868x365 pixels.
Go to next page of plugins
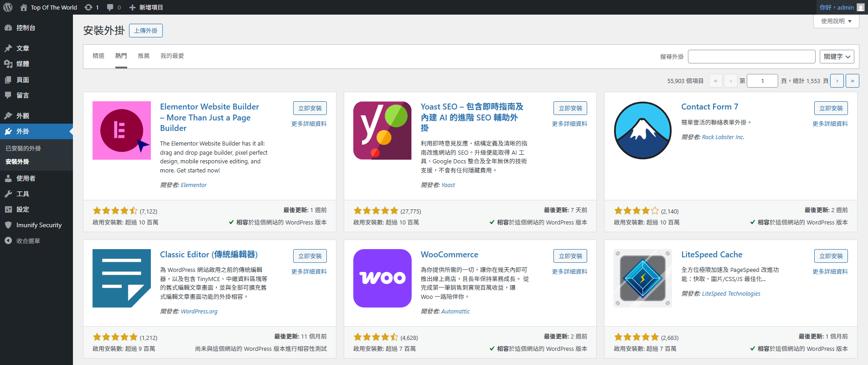[x=837, y=81]
